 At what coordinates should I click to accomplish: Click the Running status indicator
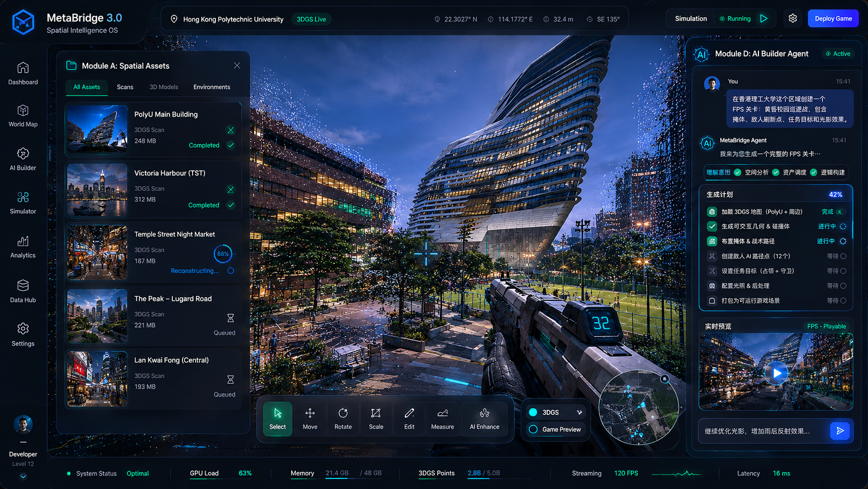tap(735, 19)
